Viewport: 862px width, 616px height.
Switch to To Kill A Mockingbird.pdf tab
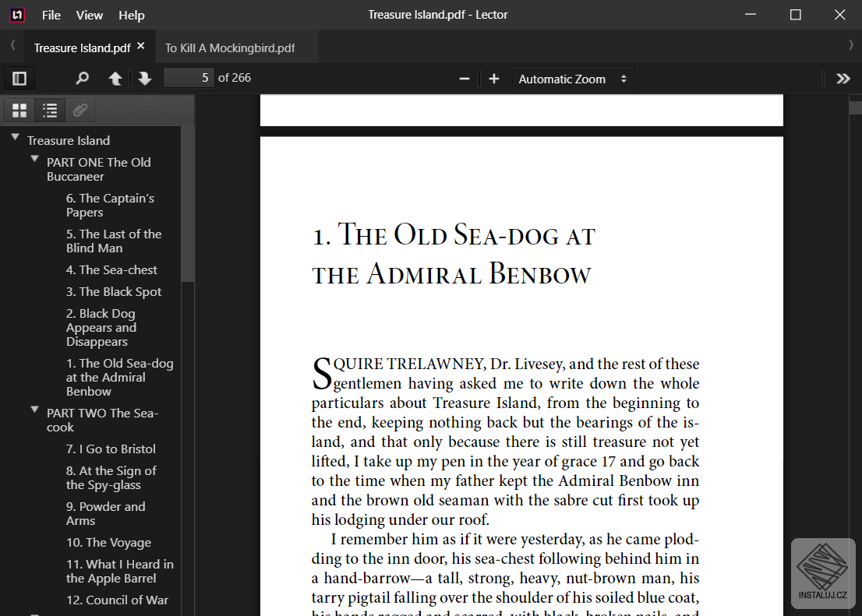tap(230, 48)
